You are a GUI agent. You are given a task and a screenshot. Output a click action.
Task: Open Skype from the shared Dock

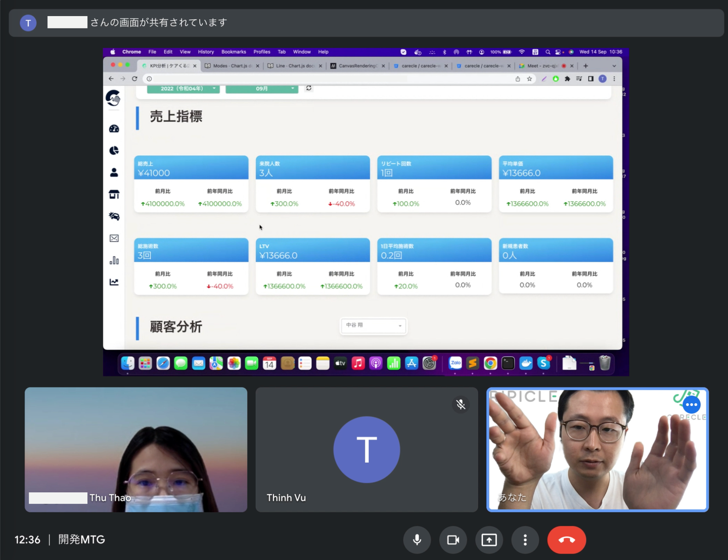click(543, 363)
